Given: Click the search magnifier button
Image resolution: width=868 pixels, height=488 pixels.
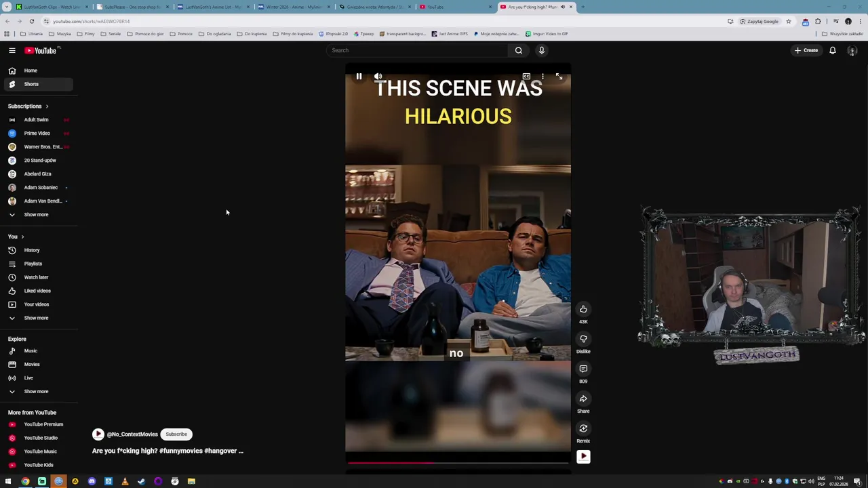Looking at the screenshot, I should 519,50.
